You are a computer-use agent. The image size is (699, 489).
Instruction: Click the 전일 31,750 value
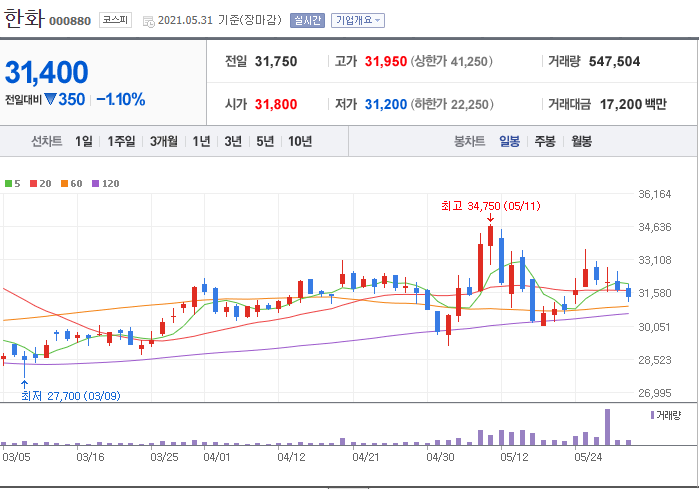click(x=275, y=62)
